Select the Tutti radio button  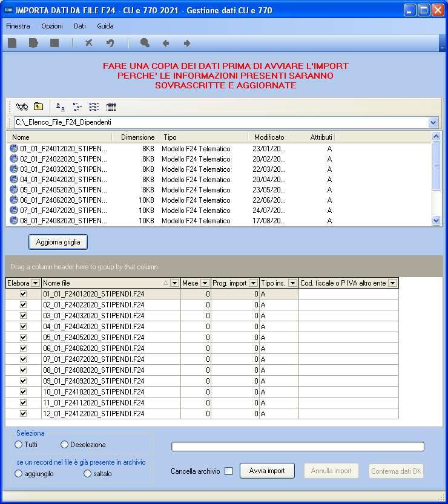[19, 445]
